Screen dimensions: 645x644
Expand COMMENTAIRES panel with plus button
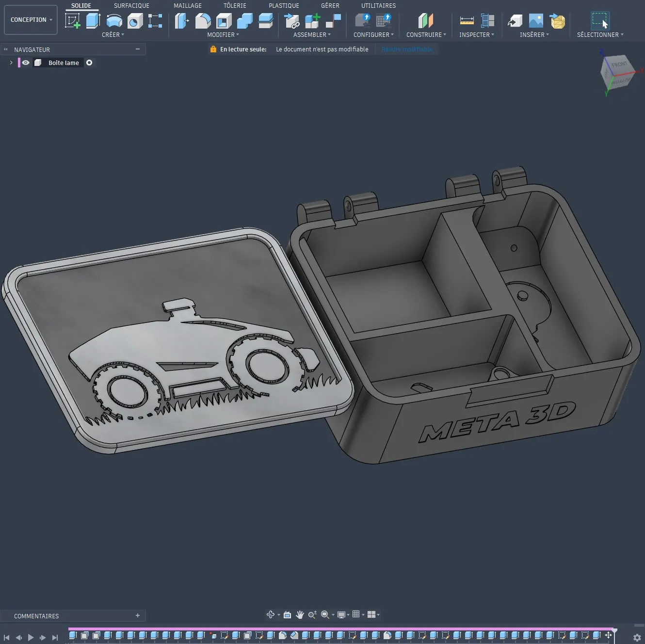click(x=138, y=615)
